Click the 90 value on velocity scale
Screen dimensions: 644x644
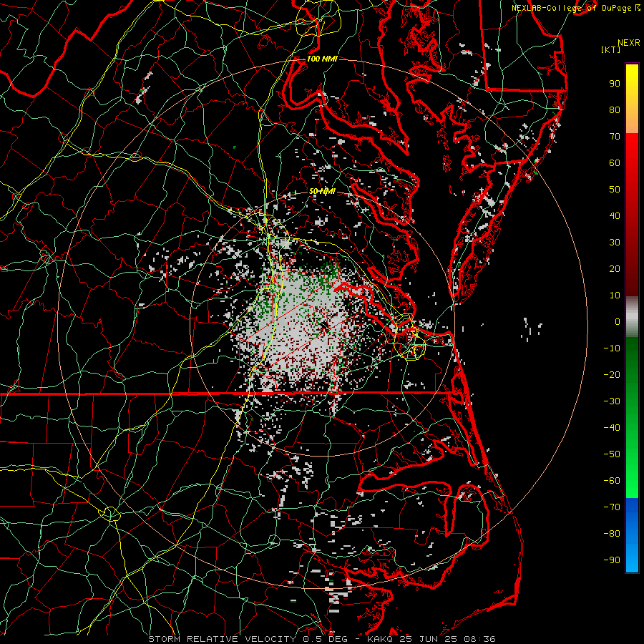[x=615, y=84]
